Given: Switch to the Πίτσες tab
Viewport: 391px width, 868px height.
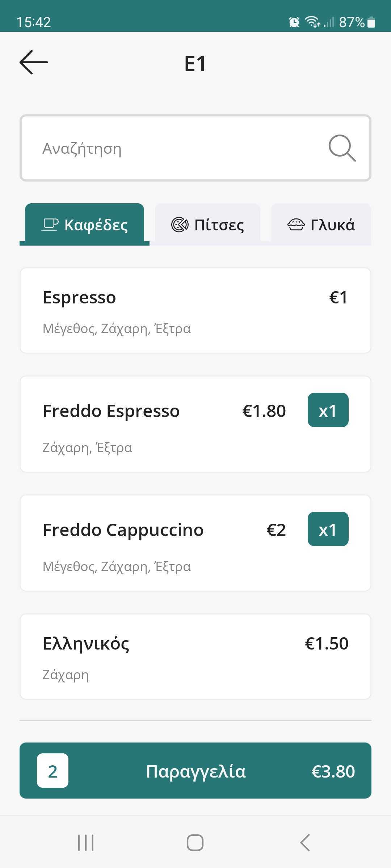Looking at the screenshot, I should coord(208,225).
